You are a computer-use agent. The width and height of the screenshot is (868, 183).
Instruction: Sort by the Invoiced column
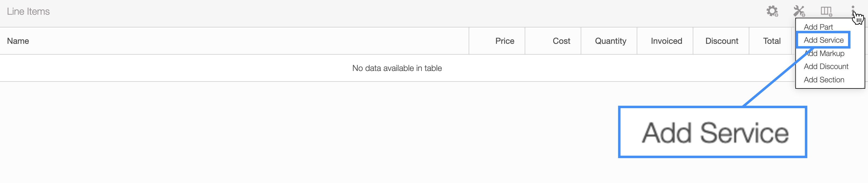pyautogui.click(x=666, y=41)
